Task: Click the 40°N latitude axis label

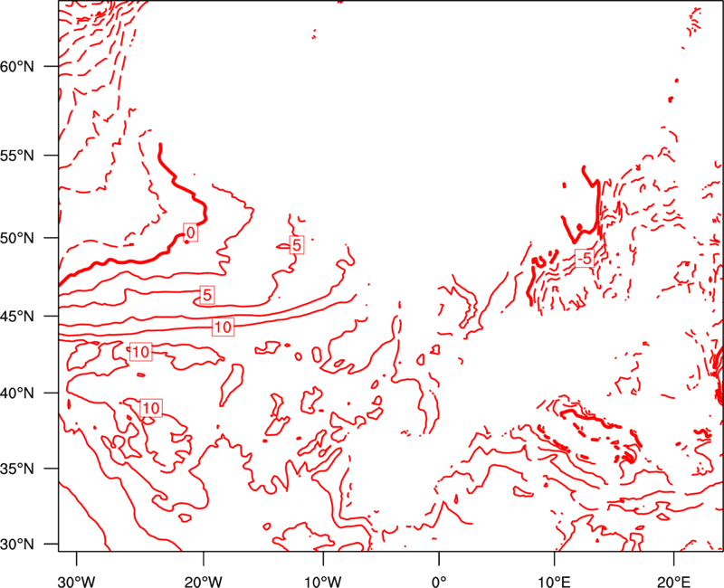Action: click(17, 394)
